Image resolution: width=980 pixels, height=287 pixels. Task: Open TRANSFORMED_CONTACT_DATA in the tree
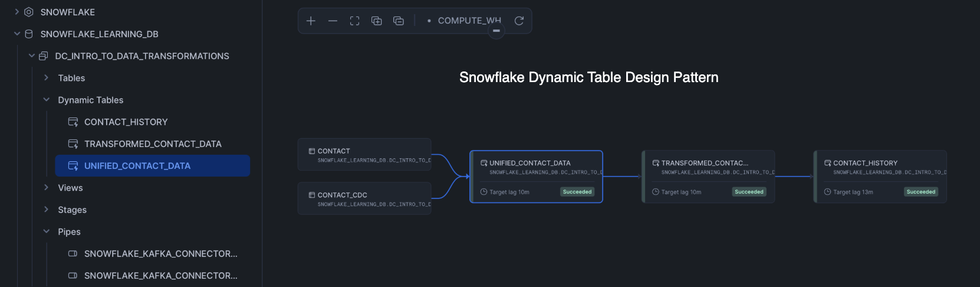click(153, 143)
